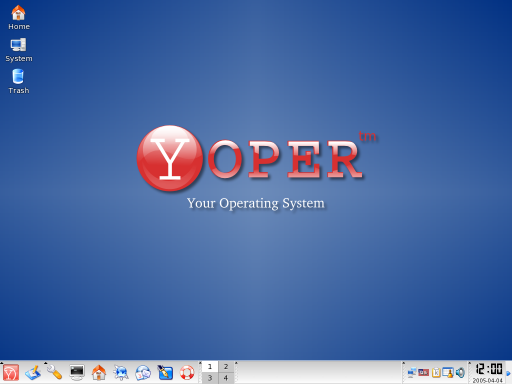Open the lifebuoy help center icon

click(x=187, y=373)
